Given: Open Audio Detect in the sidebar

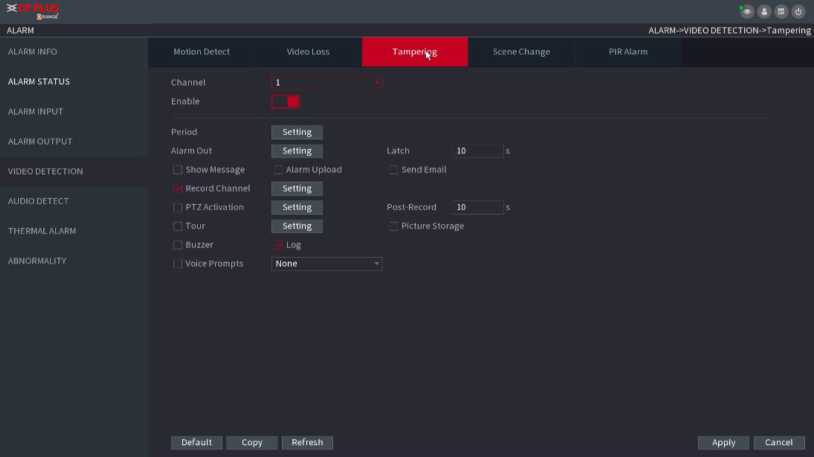Looking at the screenshot, I should (x=39, y=201).
